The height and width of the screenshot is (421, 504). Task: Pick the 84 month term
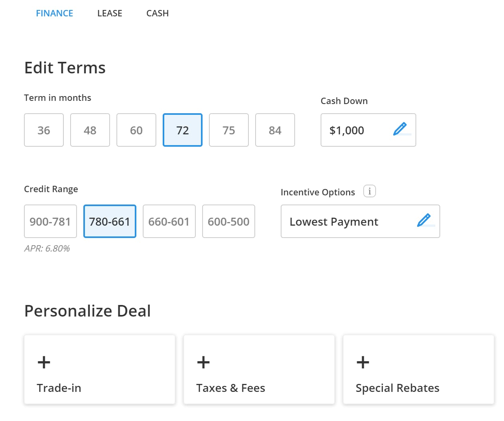pos(275,130)
